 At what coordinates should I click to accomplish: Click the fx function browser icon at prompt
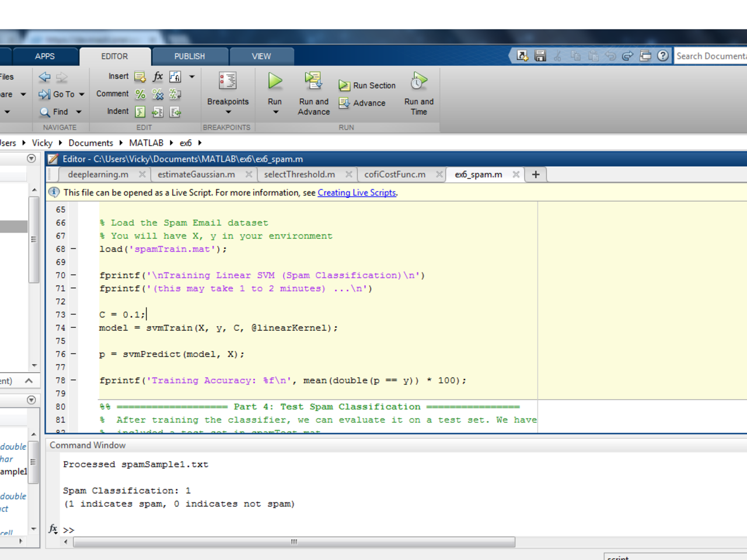[53, 528]
